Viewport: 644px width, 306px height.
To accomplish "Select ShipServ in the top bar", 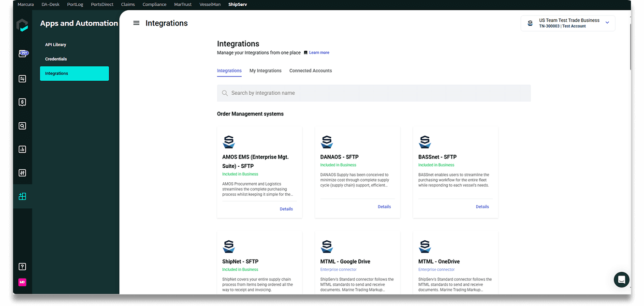I will (238, 4).
